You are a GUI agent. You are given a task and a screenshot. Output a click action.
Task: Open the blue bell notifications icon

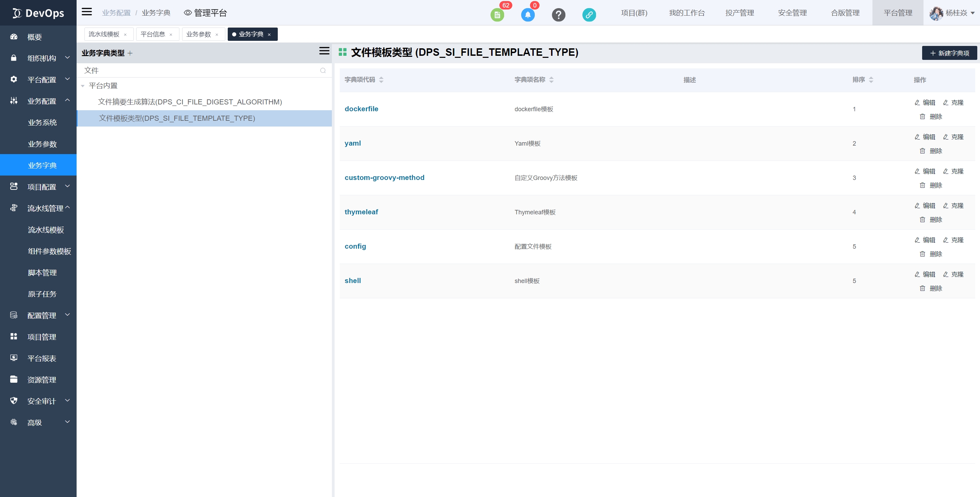(x=528, y=15)
